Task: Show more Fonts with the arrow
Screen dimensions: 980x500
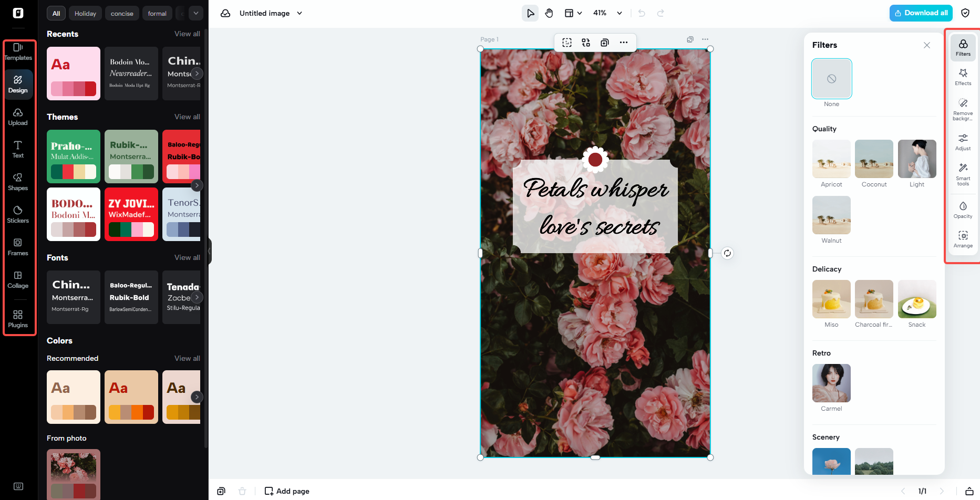Action: point(197,297)
